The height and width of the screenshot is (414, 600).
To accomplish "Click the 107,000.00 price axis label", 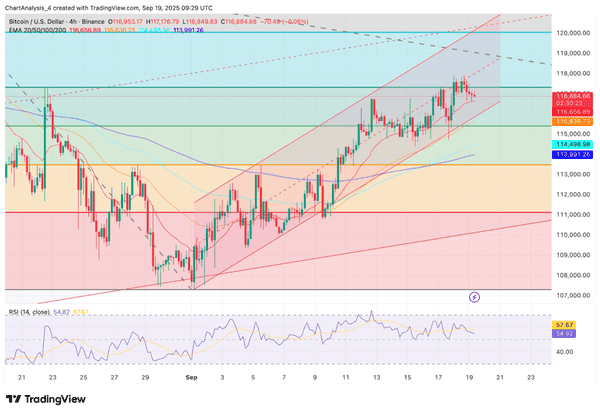I will click(574, 296).
